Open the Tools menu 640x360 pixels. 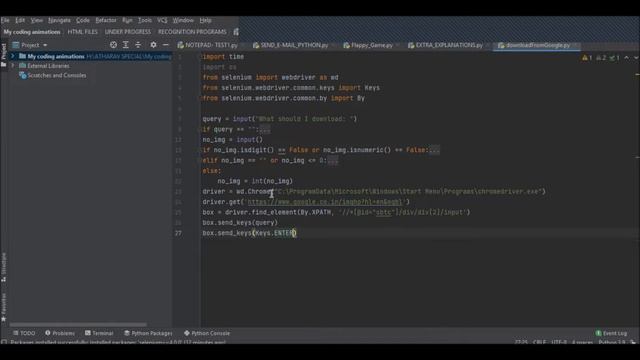pyautogui.click(x=144, y=20)
